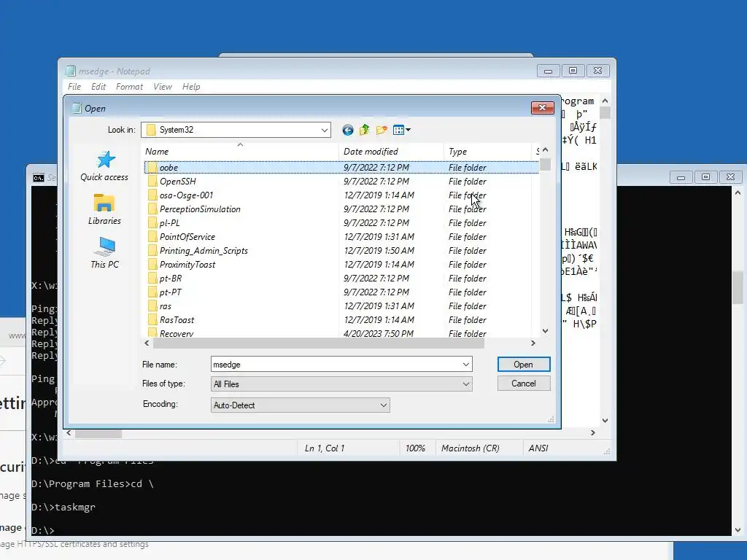Image resolution: width=747 pixels, height=560 pixels.
Task: Select PointOfService folder
Action: [182, 237]
